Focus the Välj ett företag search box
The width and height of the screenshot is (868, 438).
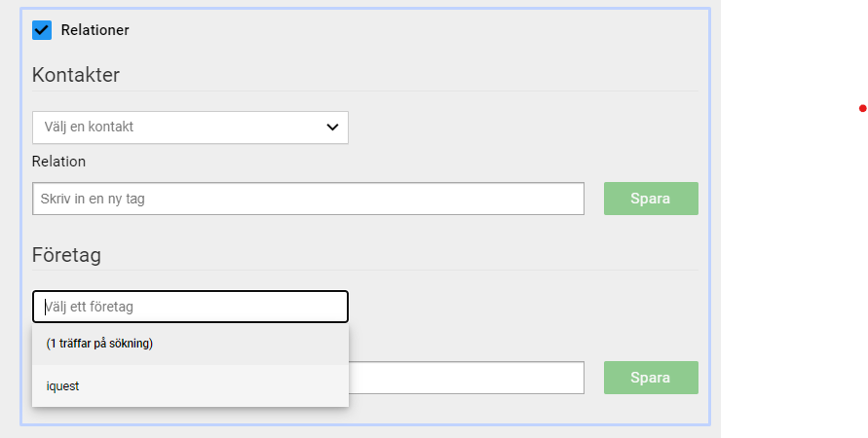pyautogui.click(x=190, y=307)
